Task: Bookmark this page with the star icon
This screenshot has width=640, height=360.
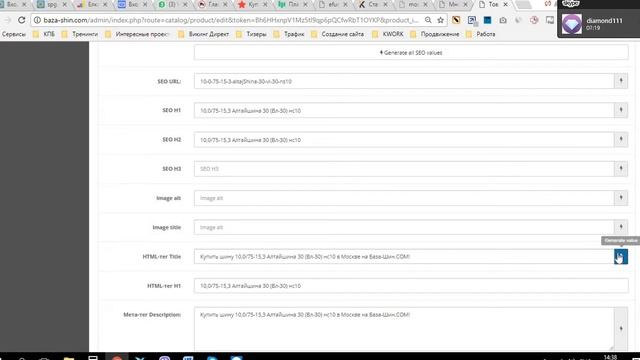Action: [440, 20]
